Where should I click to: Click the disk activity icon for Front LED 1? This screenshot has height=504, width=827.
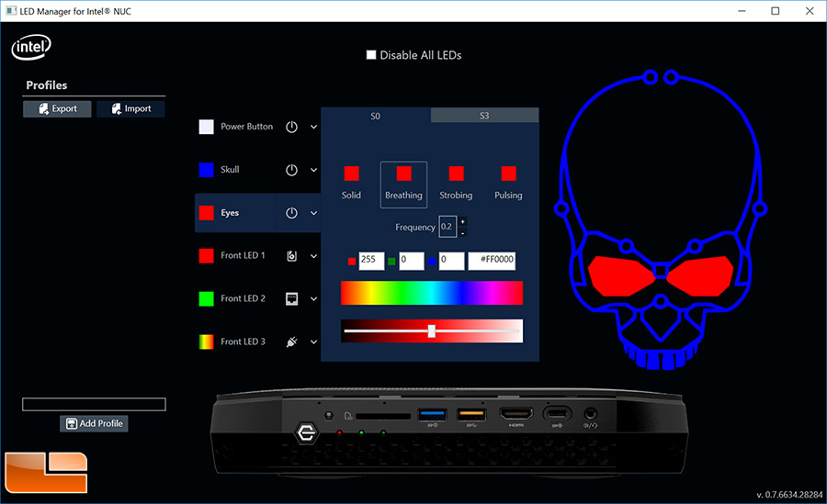point(291,256)
